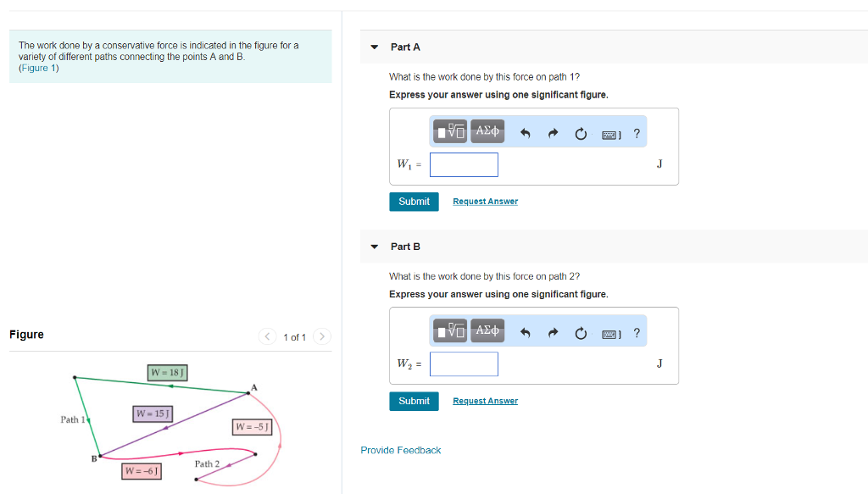The height and width of the screenshot is (494, 868).
Task: Click inside the W1 answer input field
Action: (x=464, y=164)
